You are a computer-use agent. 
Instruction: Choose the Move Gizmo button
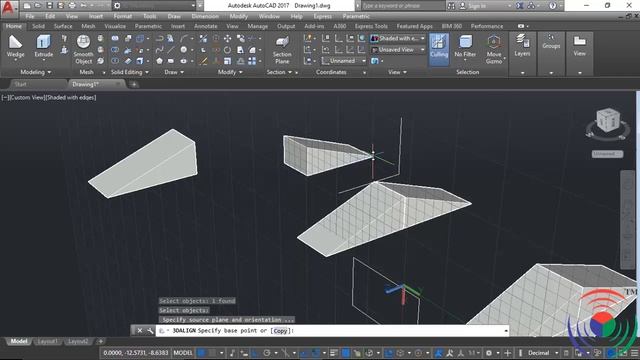493,49
